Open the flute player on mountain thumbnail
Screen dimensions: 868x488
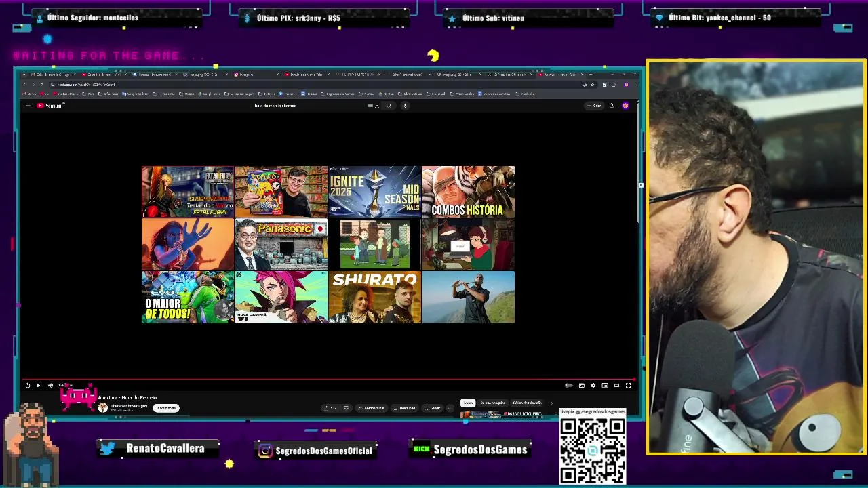click(468, 297)
